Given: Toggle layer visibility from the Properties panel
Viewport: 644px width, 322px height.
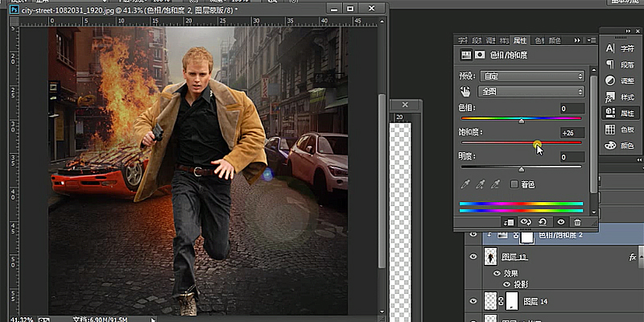Looking at the screenshot, I should [561, 222].
